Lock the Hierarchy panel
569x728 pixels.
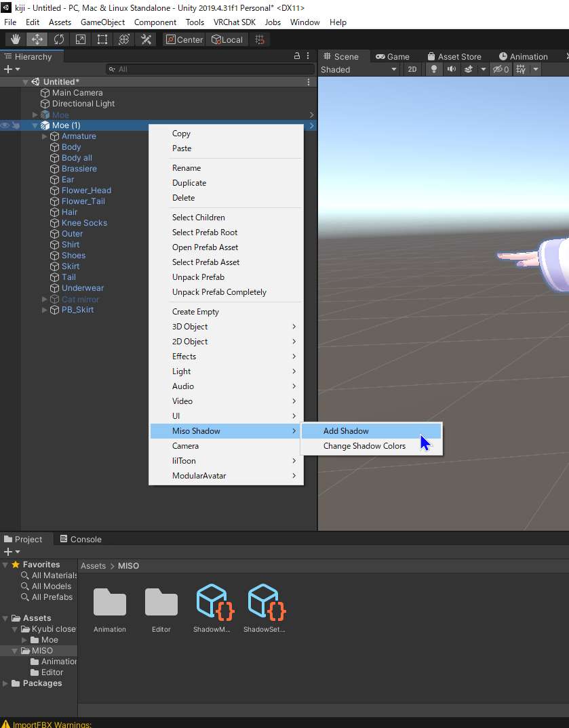point(297,56)
